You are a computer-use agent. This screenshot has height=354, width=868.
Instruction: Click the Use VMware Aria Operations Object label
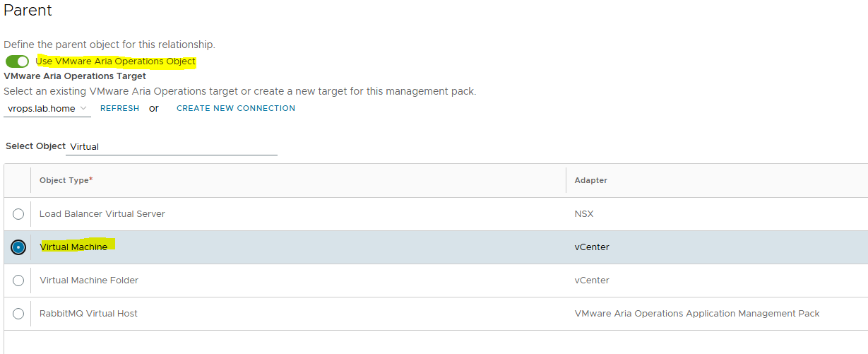115,61
